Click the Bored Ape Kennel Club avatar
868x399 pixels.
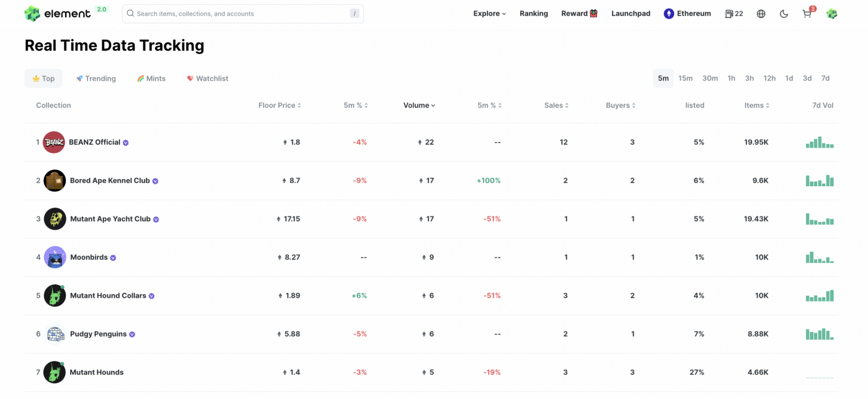55,181
